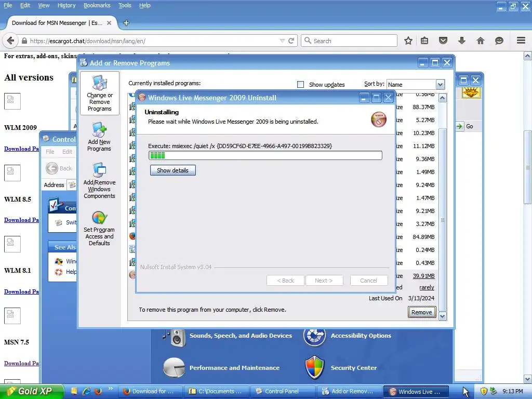Open the Tools menu in Firefox
The width and height of the screenshot is (532, 399).
(x=125, y=5)
